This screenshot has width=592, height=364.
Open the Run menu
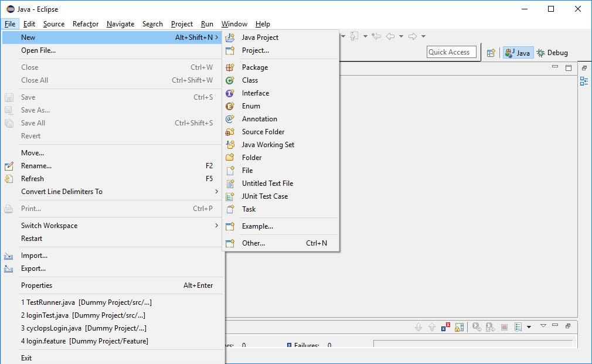(207, 24)
